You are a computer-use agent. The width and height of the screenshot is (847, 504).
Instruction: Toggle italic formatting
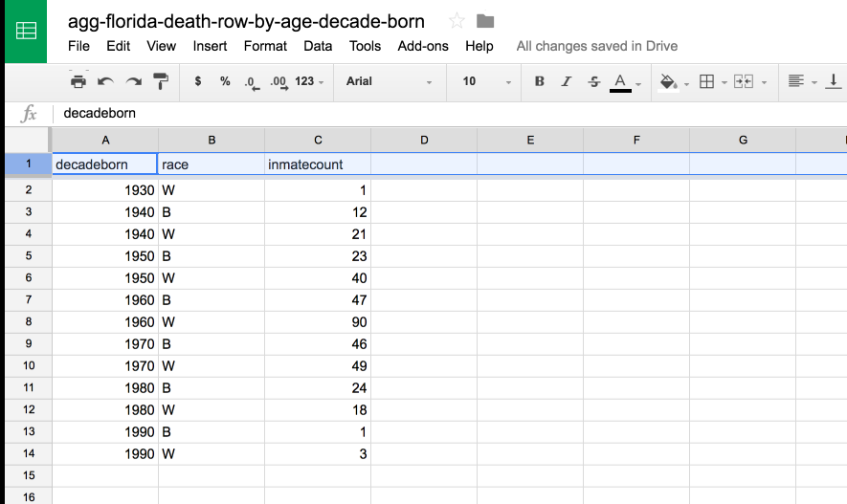566,81
